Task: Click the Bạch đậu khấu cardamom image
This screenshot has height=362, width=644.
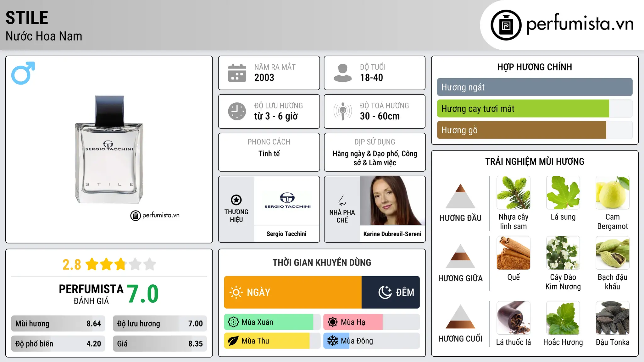Action: click(x=613, y=253)
